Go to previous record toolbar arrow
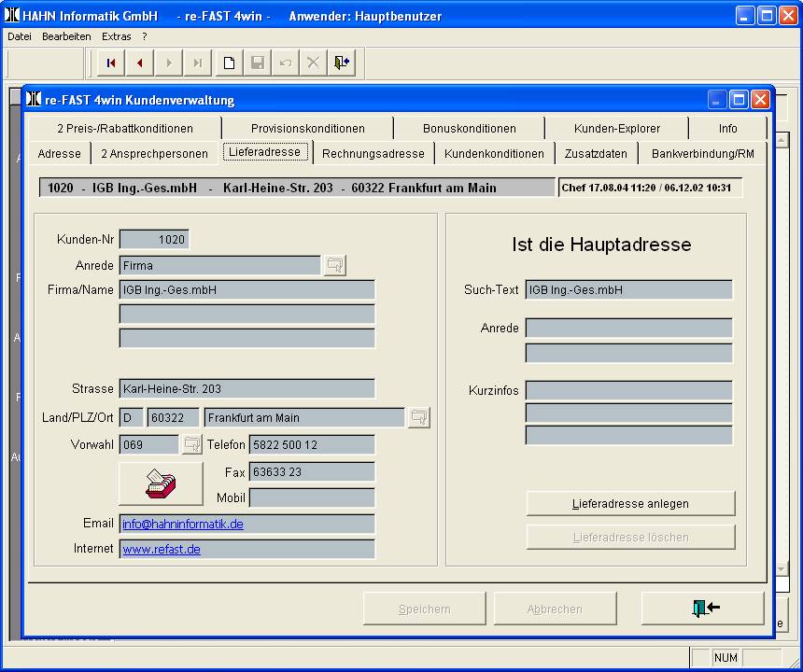 [139, 63]
